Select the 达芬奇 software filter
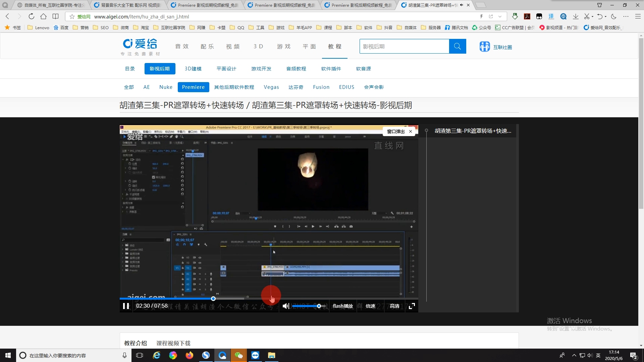This screenshot has height=362, width=644. pos(296,87)
